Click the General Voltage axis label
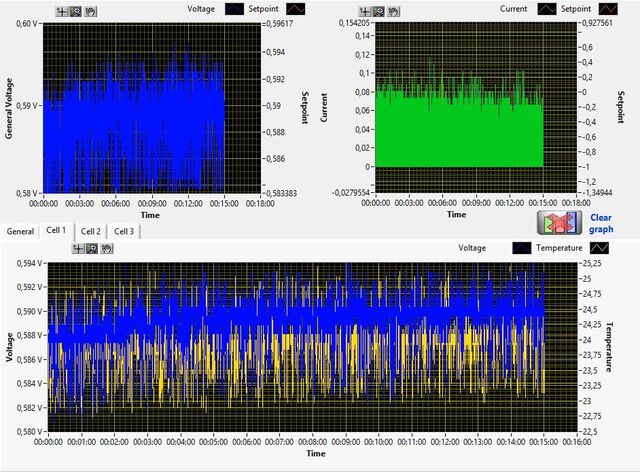This screenshot has width=640, height=472. pyautogui.click(x=9, y=108)
